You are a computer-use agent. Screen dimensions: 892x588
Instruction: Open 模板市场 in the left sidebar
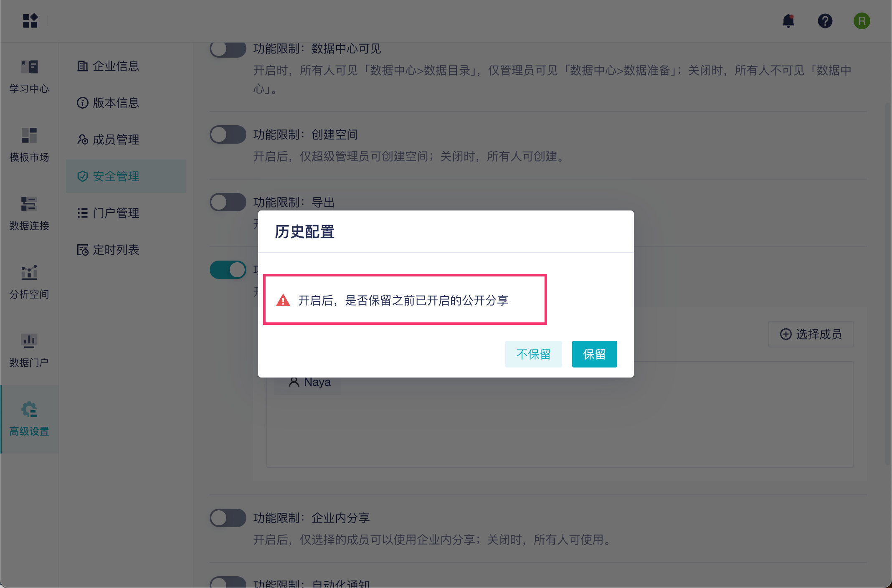coord(29,145)
